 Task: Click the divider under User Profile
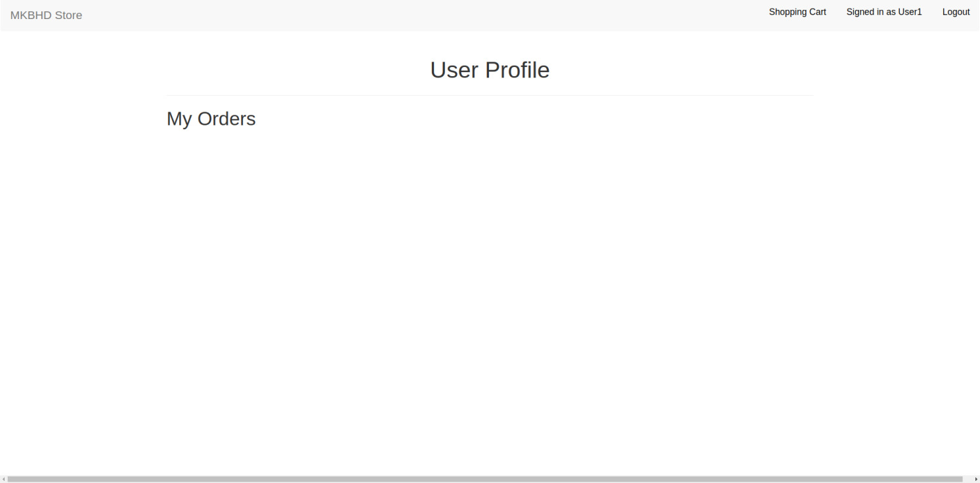[490, 94]
